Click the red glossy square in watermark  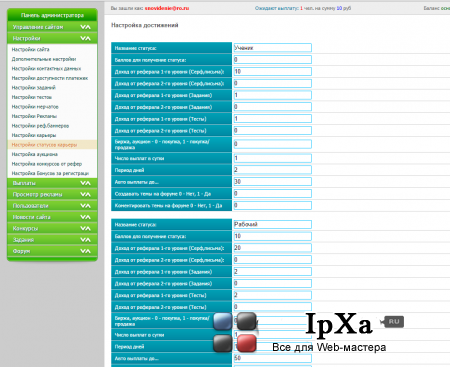pyautogui.click(x=247, y=343)
